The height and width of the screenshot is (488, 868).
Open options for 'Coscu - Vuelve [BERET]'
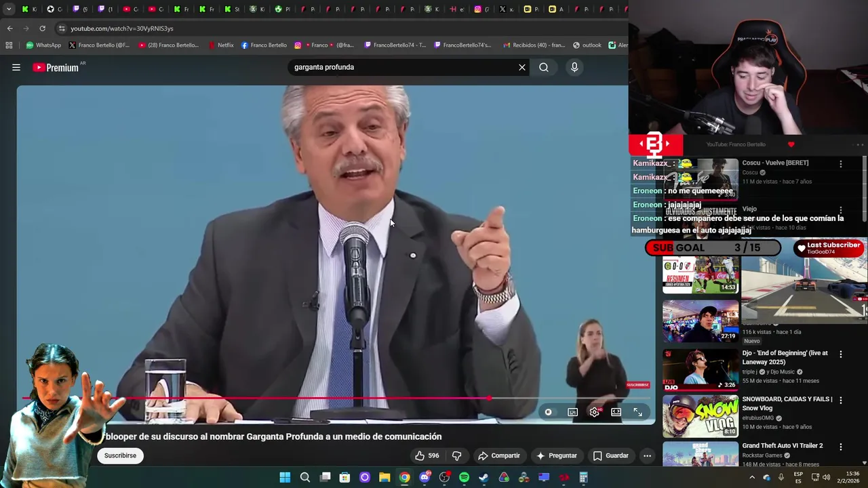point(841,164)
